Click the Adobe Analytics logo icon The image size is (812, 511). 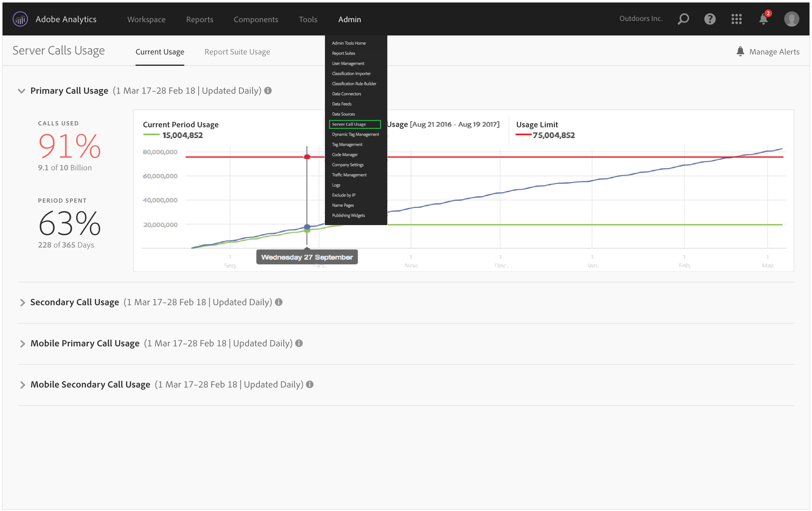click(x=20, y=19)
